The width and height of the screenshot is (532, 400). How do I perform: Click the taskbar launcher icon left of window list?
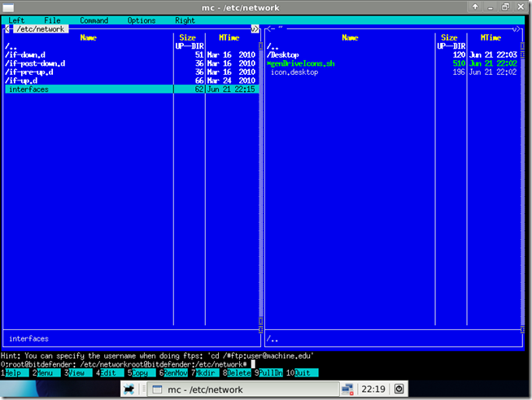tap(129, 389)
